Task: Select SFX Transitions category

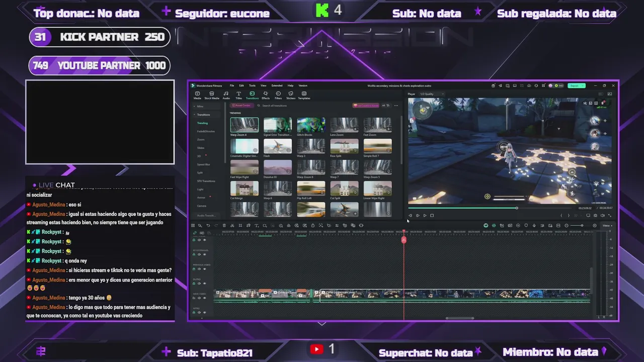Action: pyautogui.click(x=206, y=181)
